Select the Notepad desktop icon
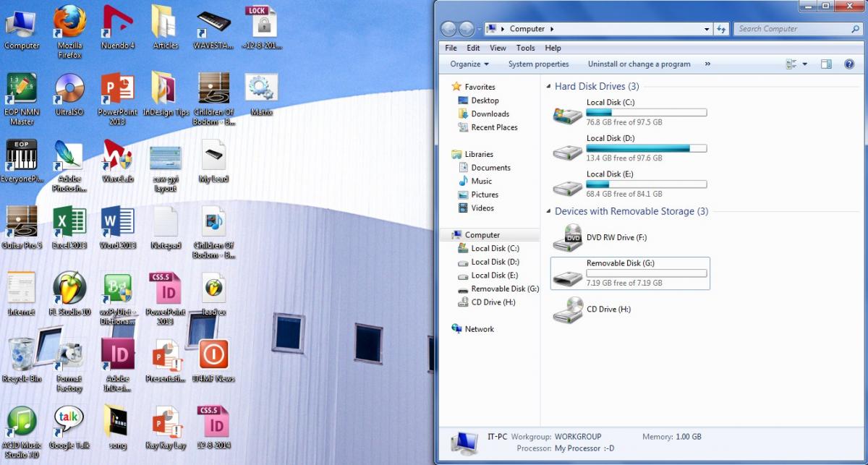 [166, 228]
